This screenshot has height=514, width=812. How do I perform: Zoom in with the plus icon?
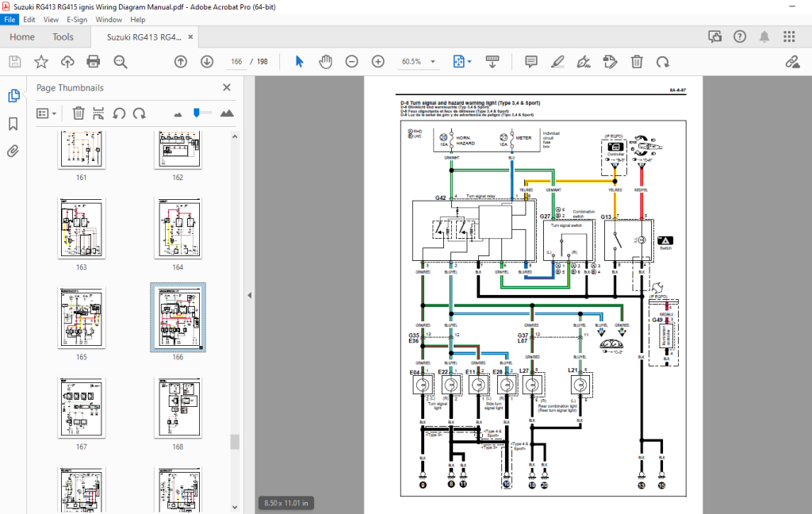point(378,62)
